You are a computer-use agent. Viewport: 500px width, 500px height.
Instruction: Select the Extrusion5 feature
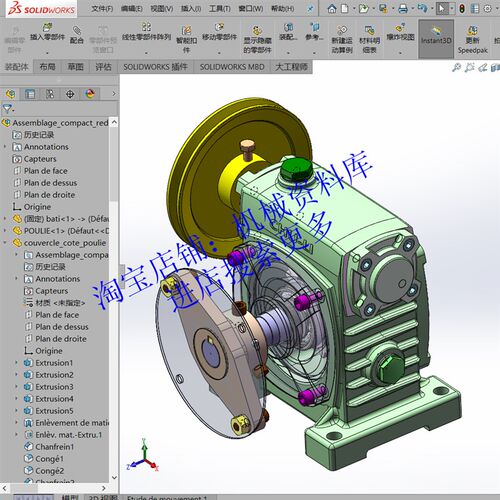[54, 411]
